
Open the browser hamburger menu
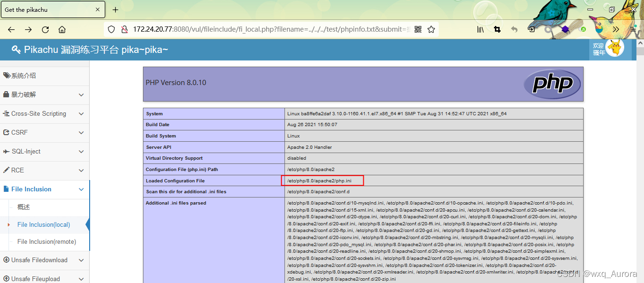point(633,29)
